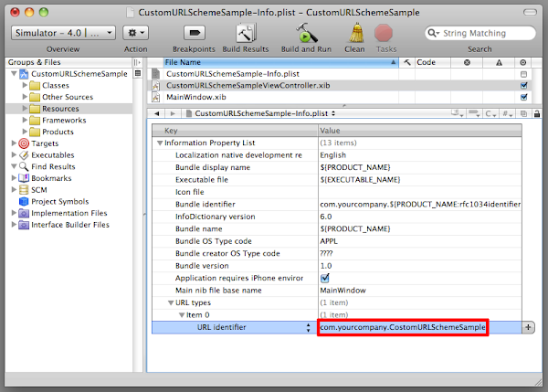Open the Action gear menu
The image size is (548, 392).
[135, 33]
